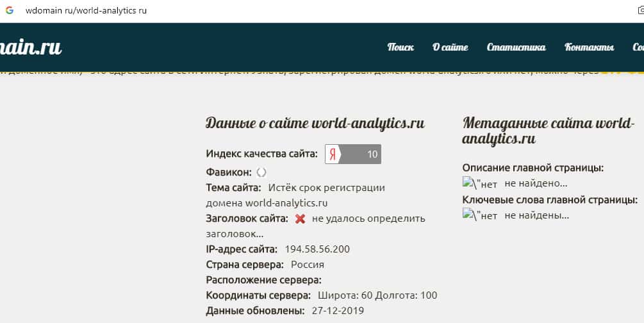Click the text Истёк срок регистрации
Viewport: 644px width, 323px height.
327,188
